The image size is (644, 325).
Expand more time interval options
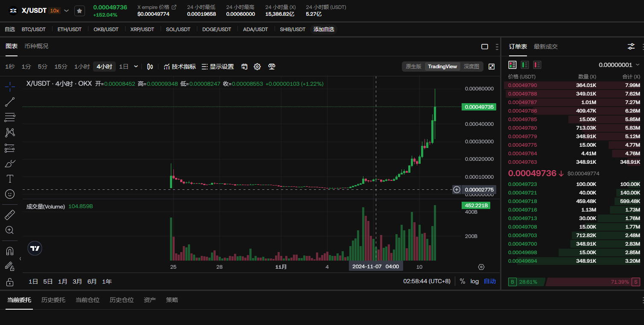(136, 67)
